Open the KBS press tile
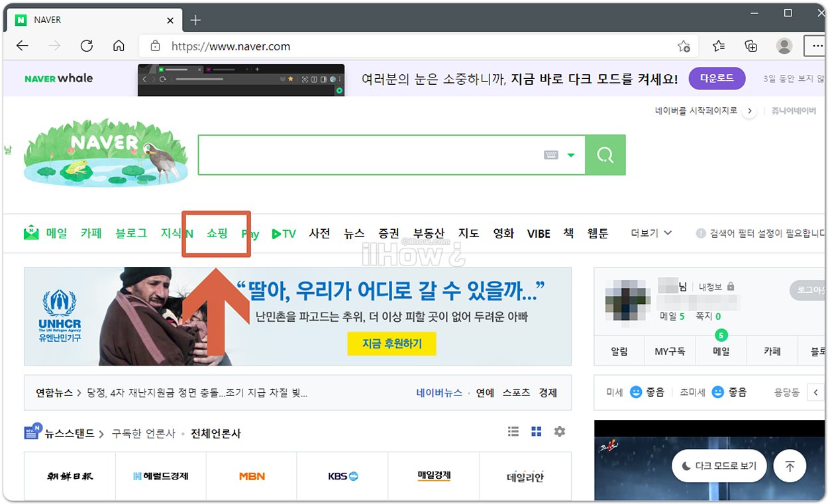 click(x=342, y=476)
